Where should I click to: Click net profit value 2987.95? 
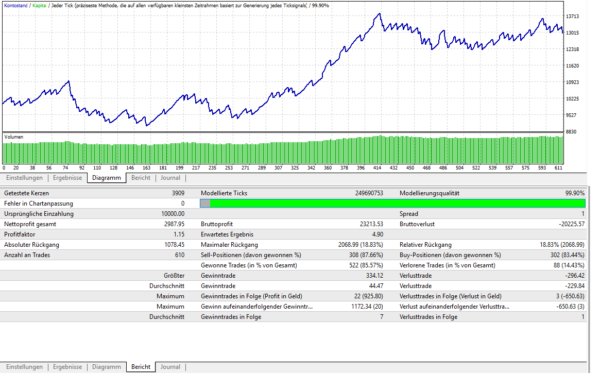(x=174, y=224)
